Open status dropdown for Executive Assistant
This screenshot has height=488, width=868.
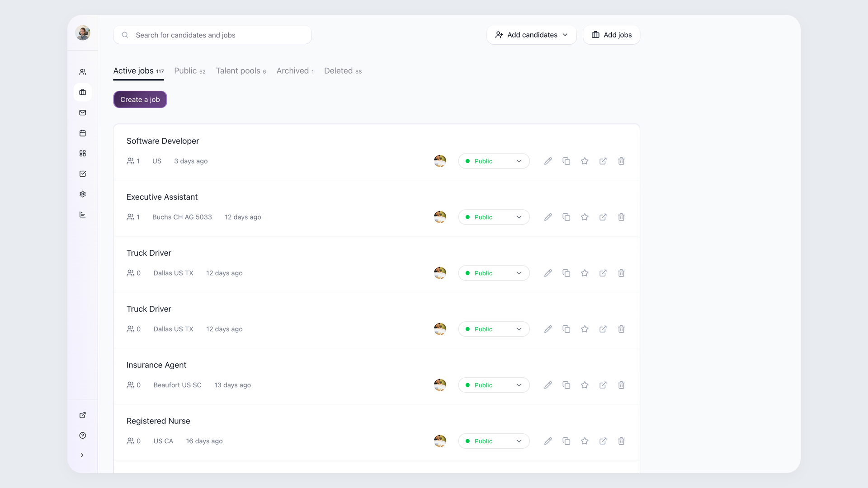tap(494, 217)
